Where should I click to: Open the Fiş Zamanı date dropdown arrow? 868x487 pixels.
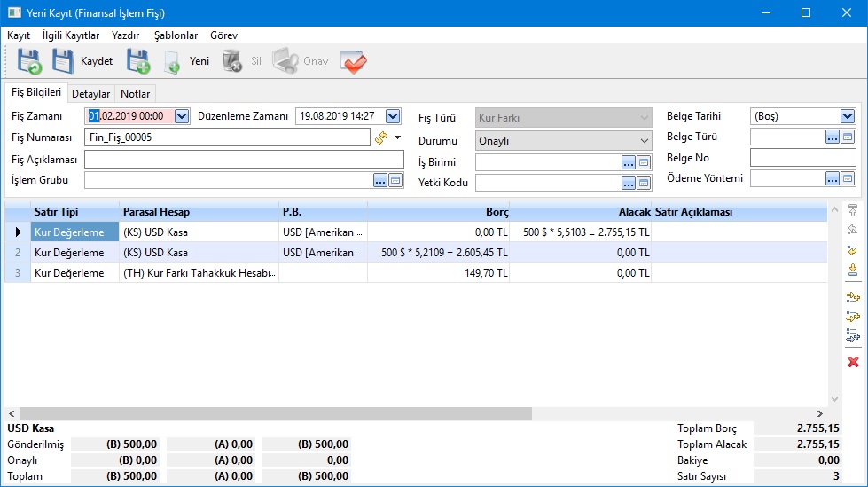pyautogui.click(x=182, y=116)
